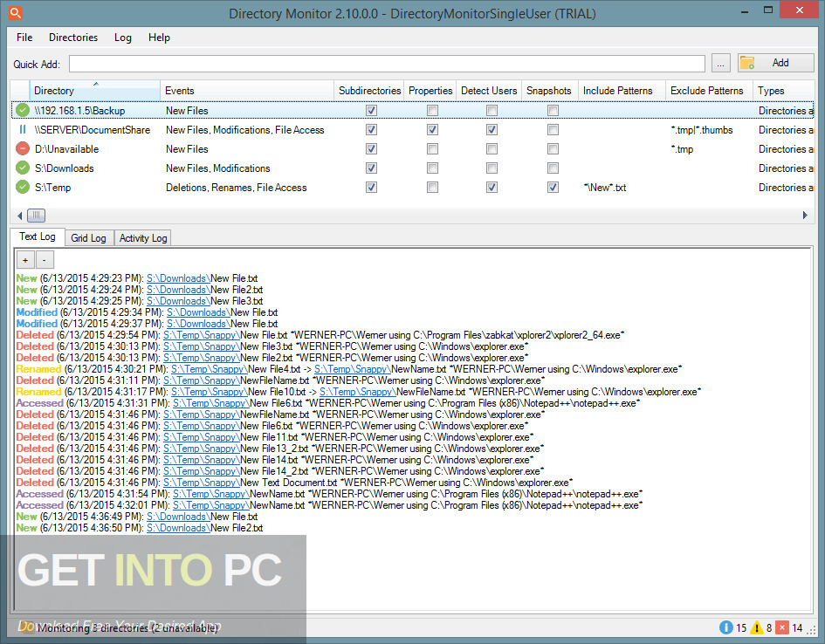Click the '*.tmp|*.thumbs' exclude pattern cell
Image resolution: width=825 pixels, height=644 pixels.
[702, 130]
